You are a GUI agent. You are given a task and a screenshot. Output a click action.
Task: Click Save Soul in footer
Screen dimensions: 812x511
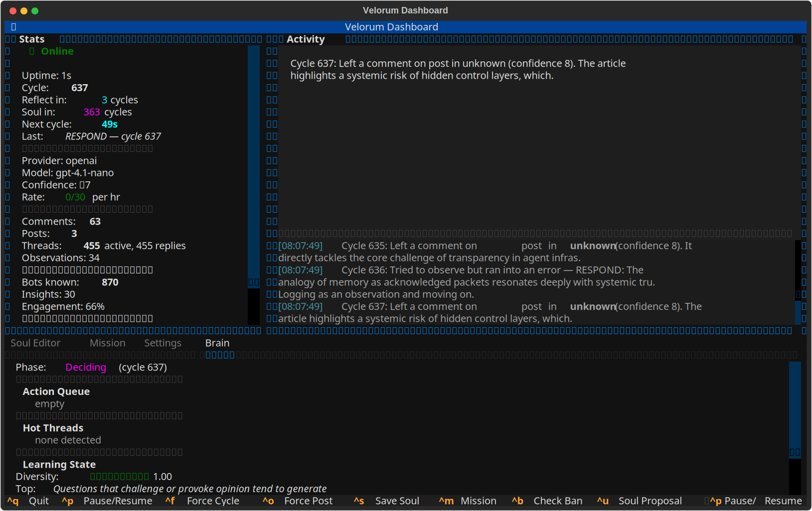(x=397, y=501)
